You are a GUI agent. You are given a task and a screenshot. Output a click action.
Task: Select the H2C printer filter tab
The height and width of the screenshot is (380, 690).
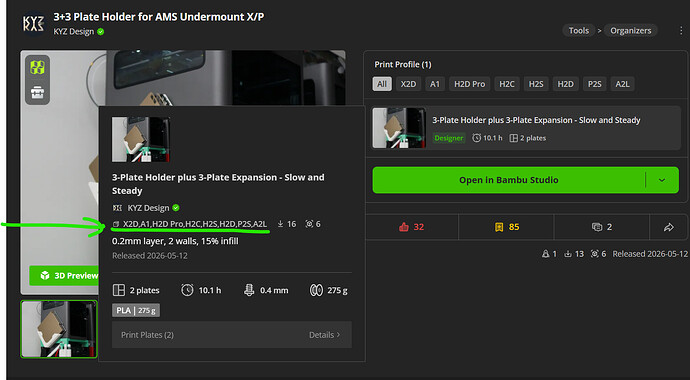point(506,84)
